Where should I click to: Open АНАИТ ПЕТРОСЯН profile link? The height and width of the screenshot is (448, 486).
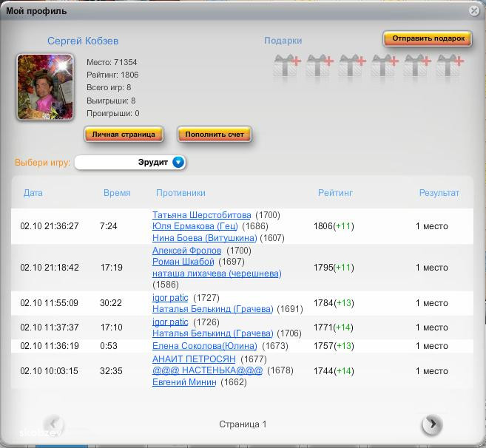(x=194, y=359)
